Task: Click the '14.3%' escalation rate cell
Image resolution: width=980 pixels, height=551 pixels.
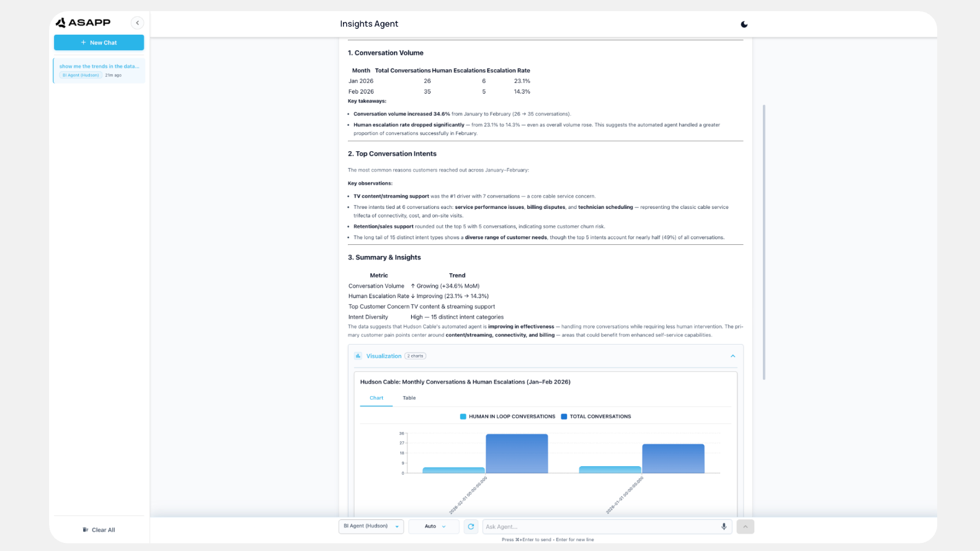Action: 522,92
